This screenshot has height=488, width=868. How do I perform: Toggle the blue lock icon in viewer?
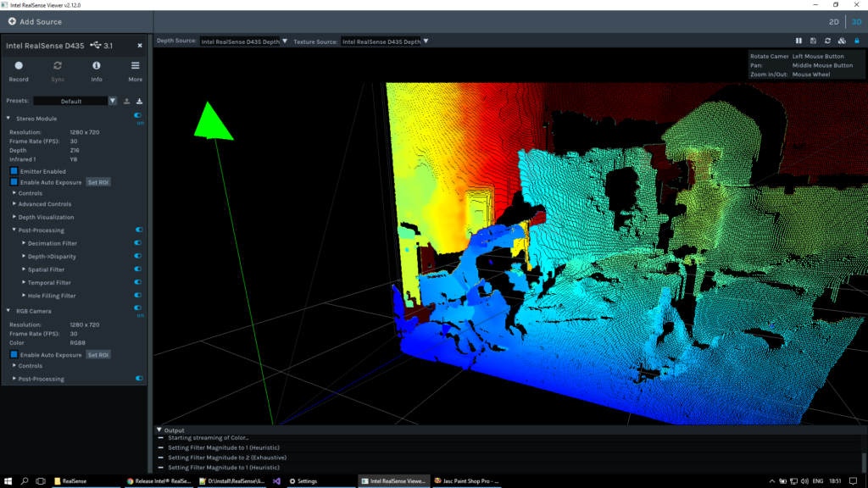point(857,41)
